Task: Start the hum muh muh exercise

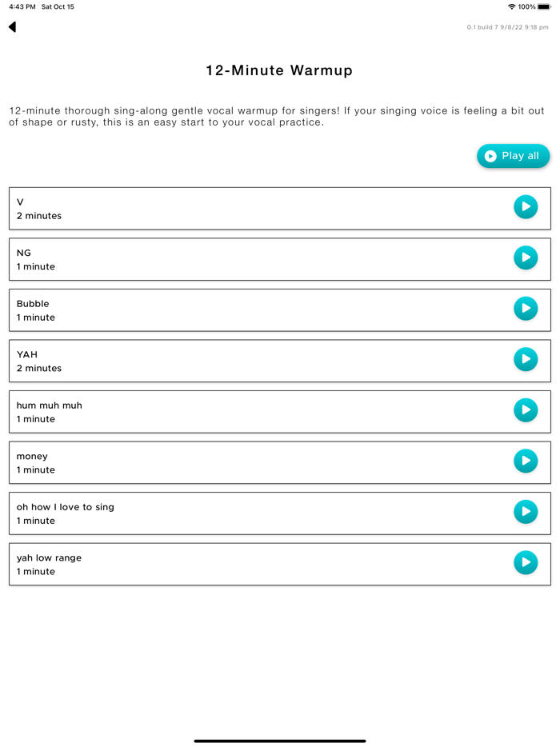Action: click(x=526, y=410)
